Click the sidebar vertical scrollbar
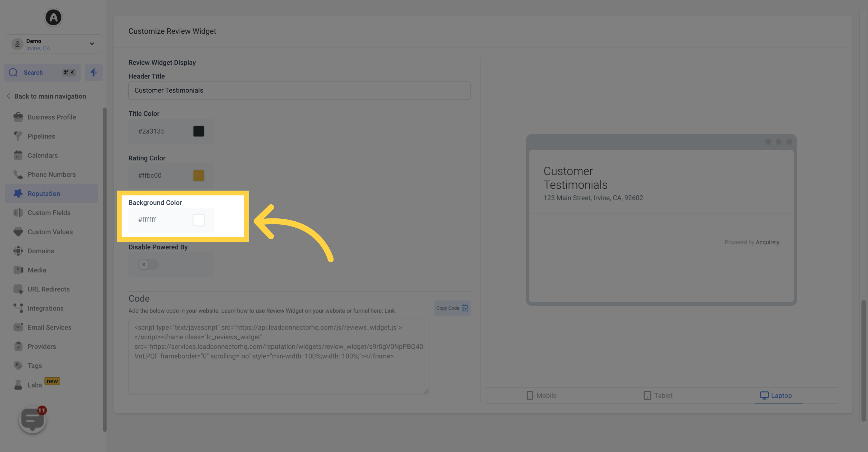 point(105,270)
